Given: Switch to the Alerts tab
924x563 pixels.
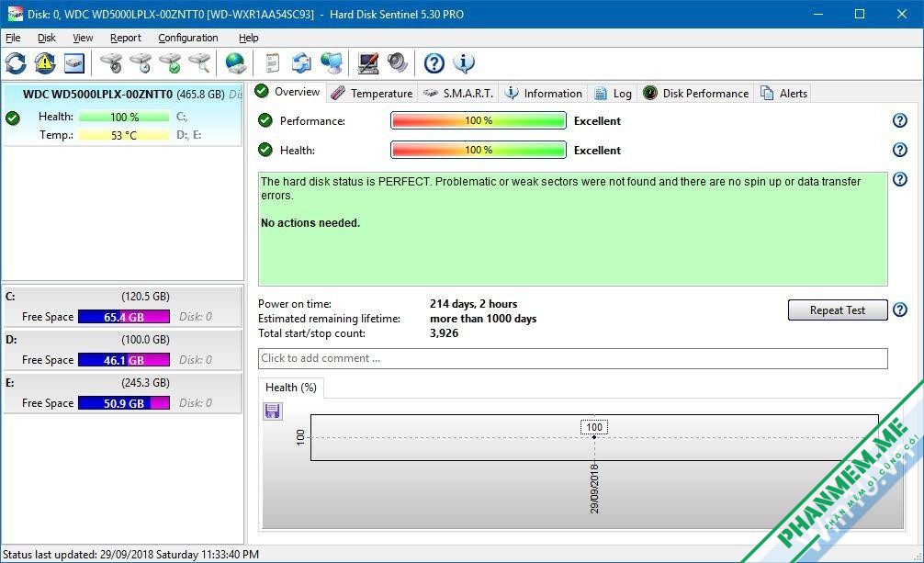Looking at the screenshot, I should 783,93.
